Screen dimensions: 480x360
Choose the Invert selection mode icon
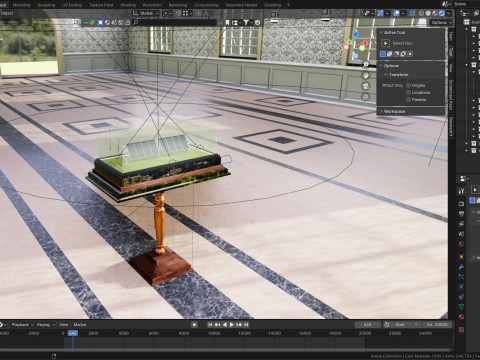(x=403, y=54)
